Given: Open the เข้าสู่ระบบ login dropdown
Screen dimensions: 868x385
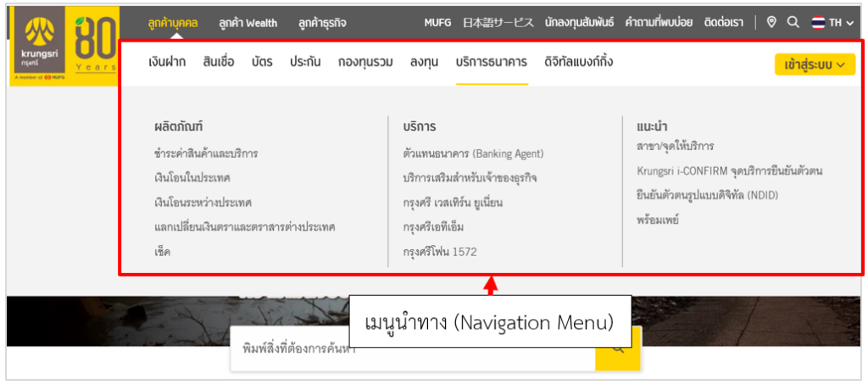Looking at the screenshot, I should 814,64.
